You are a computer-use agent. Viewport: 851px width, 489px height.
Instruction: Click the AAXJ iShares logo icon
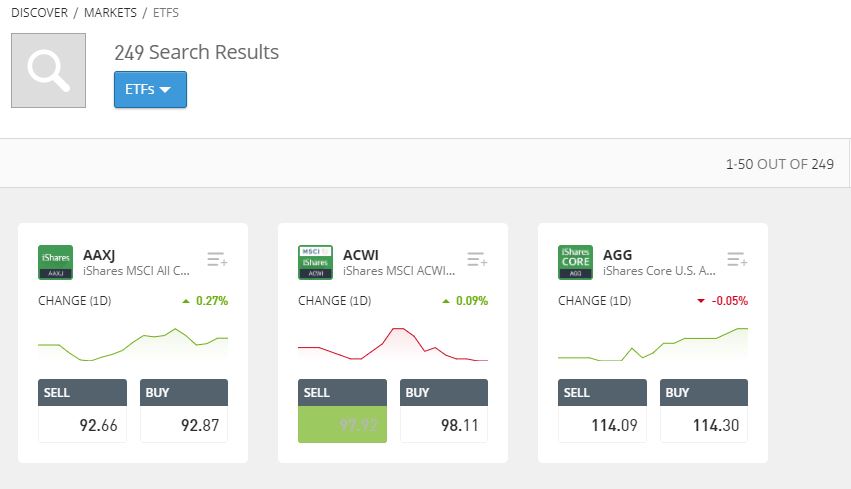[55, 262]
